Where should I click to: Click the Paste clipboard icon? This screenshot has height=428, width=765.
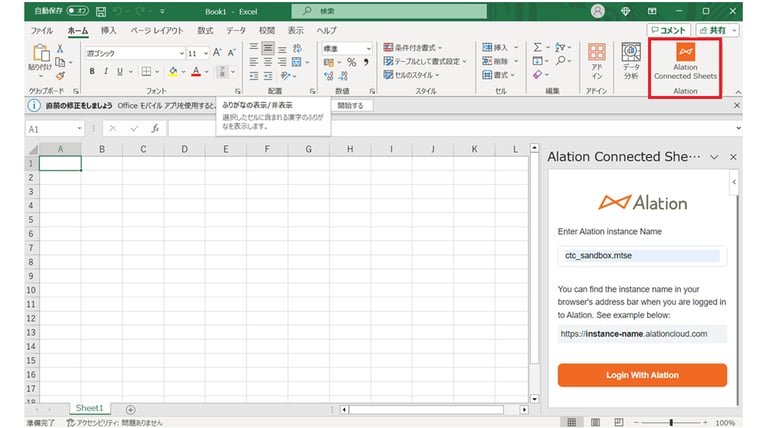click(x=41, y=53)
